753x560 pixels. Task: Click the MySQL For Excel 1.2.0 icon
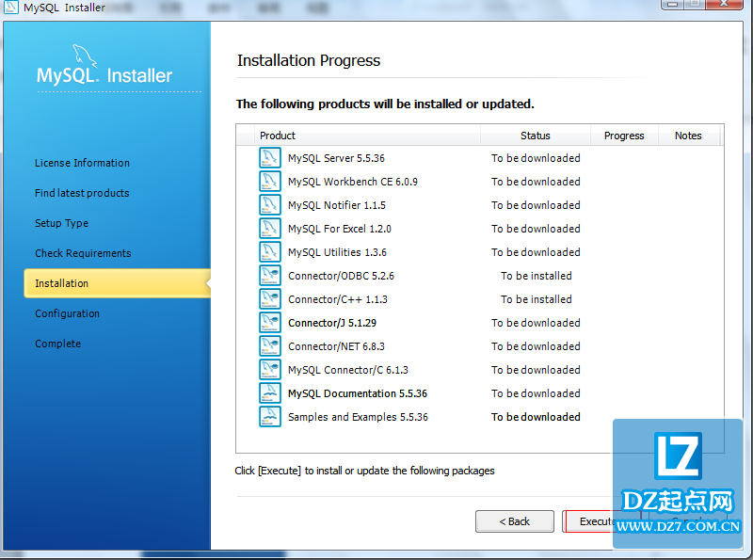pos(270,229)
